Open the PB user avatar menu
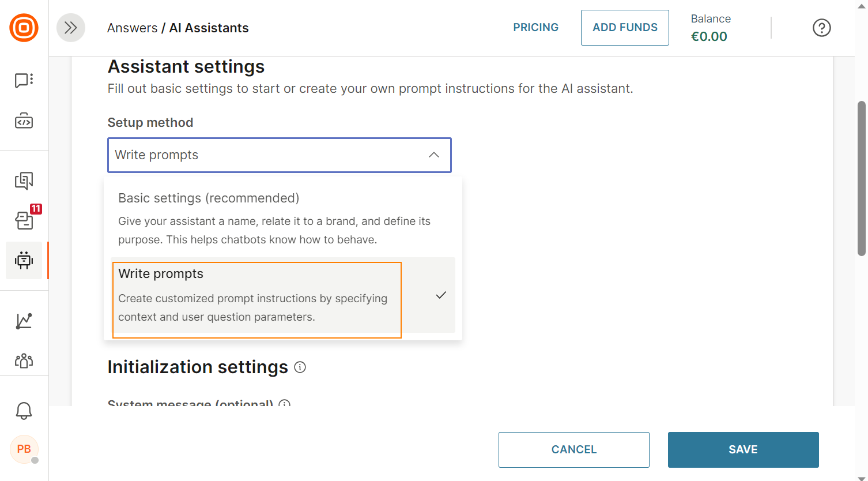This screenshot has width=868, height=481. (x=24, y=449)
